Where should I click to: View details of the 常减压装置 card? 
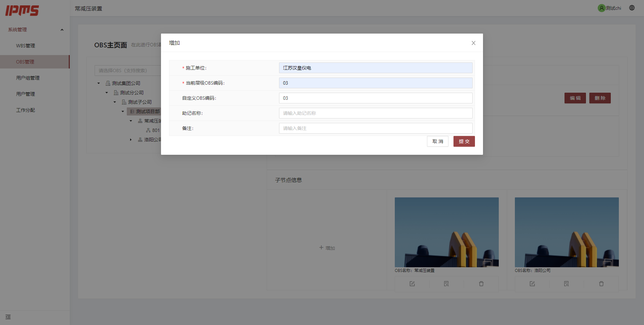pos(446,284)
